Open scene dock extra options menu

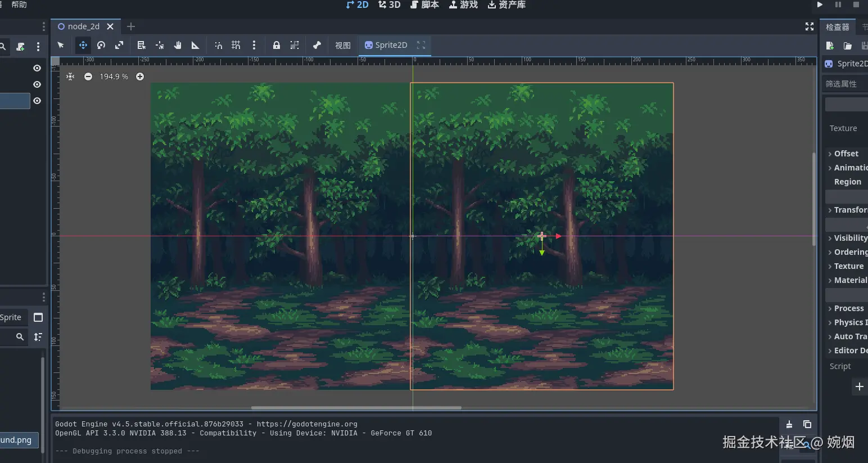(x=38, y=47)
